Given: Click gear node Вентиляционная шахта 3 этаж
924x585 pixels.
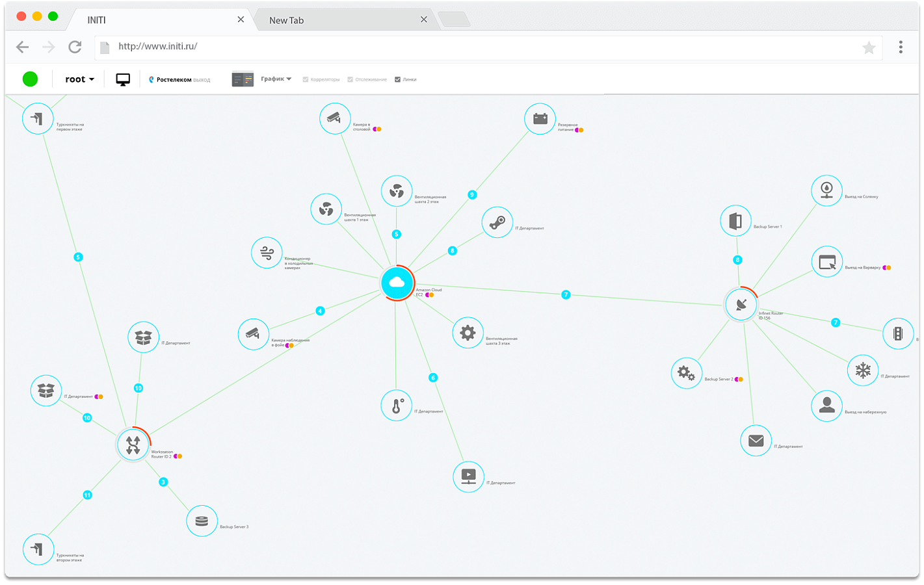Looking at the screenshot, I should pos(468,333).
